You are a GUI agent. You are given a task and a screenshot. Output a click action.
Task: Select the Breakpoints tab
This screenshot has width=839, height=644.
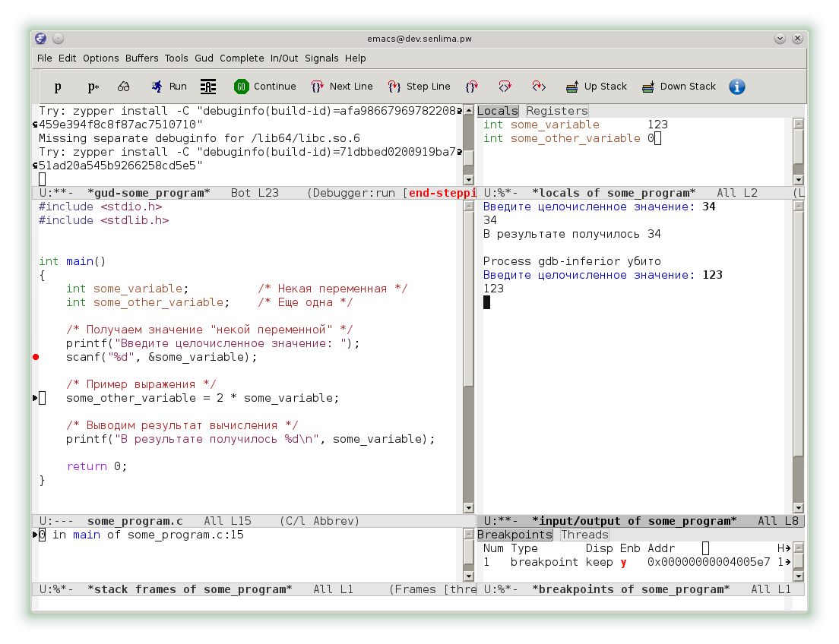(514, 535)
